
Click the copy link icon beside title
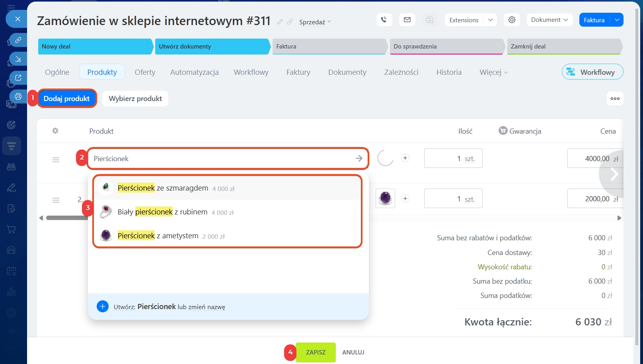(290, 22)
